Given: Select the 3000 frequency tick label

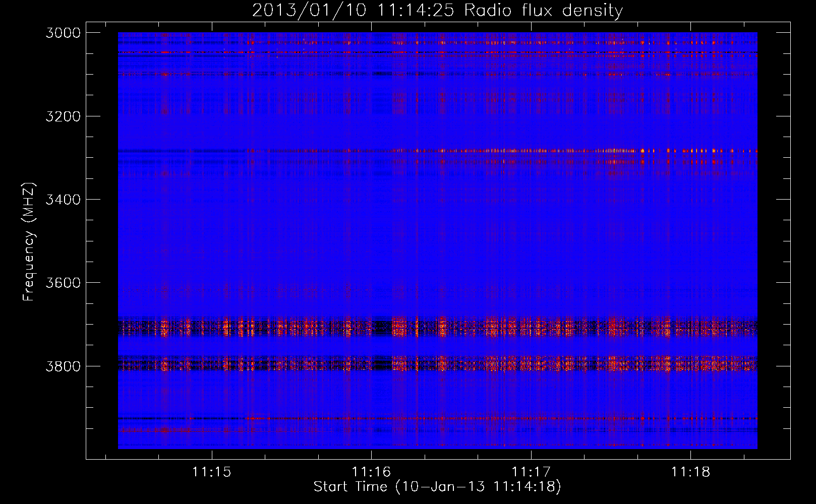Looking at the screenshot, I should (63, 33).
